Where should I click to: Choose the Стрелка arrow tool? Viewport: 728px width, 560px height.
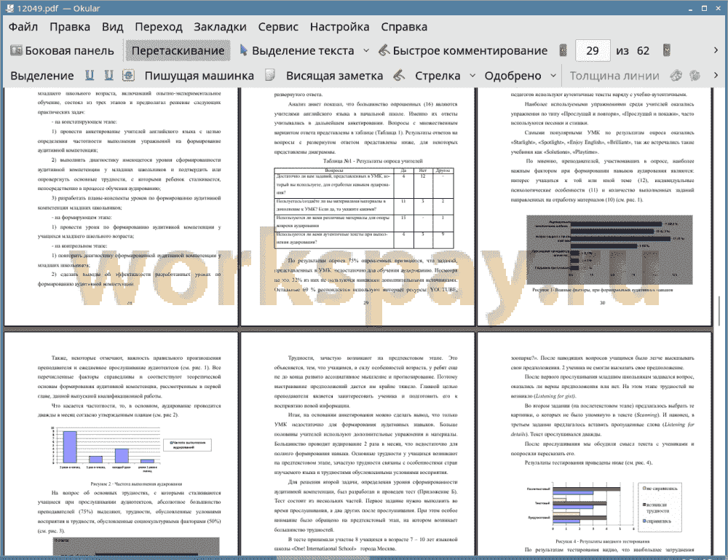[438, 76]
